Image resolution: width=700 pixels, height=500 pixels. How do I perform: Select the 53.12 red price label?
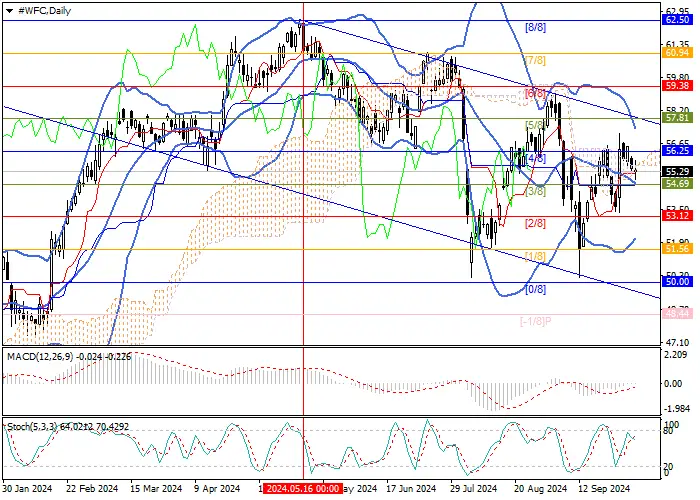click(x=677, y=216)
